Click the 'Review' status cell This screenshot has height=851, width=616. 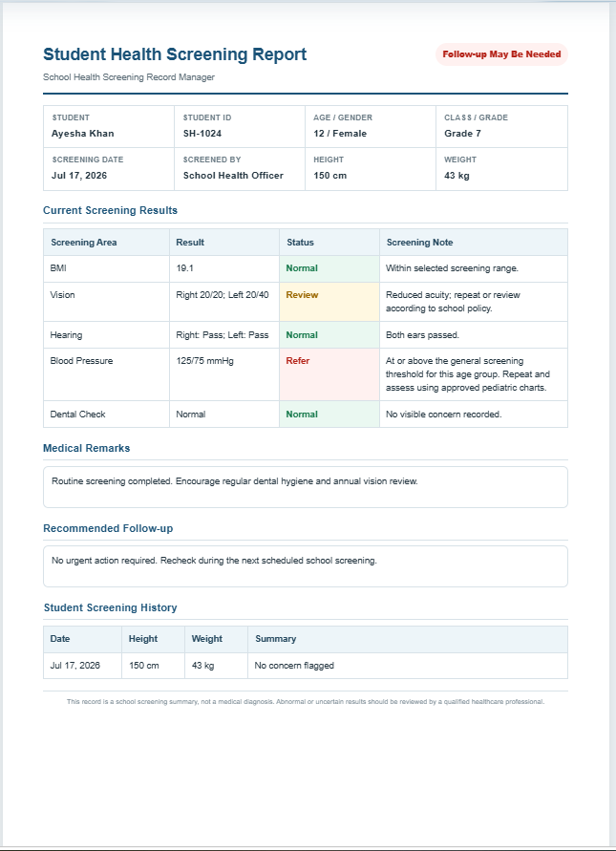click(x=329, y=302)
